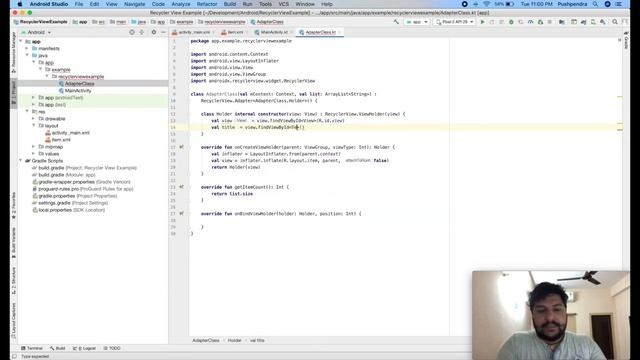Collapse the res folder
This screenshot has height=360, width=640.
pos(27,111)
